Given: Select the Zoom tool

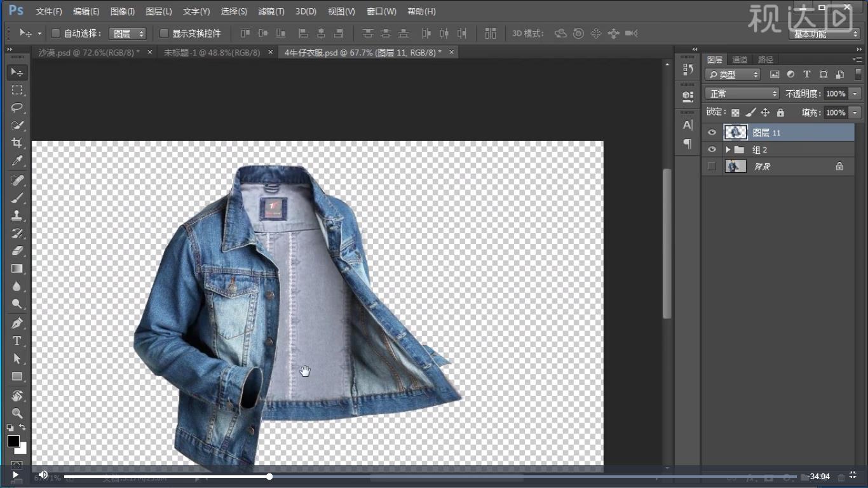Looking at the screenshot, I should tap(17, 413).
